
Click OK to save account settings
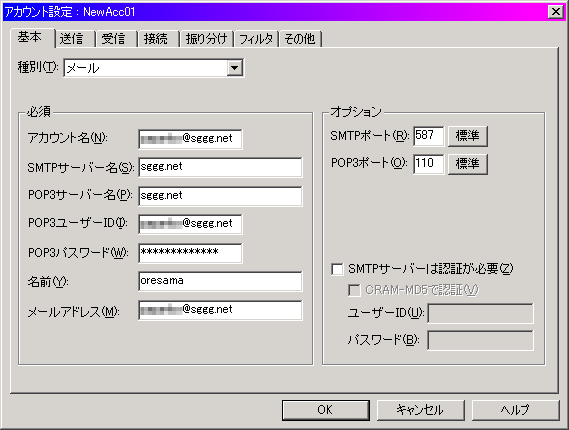(x=326, y=410)
